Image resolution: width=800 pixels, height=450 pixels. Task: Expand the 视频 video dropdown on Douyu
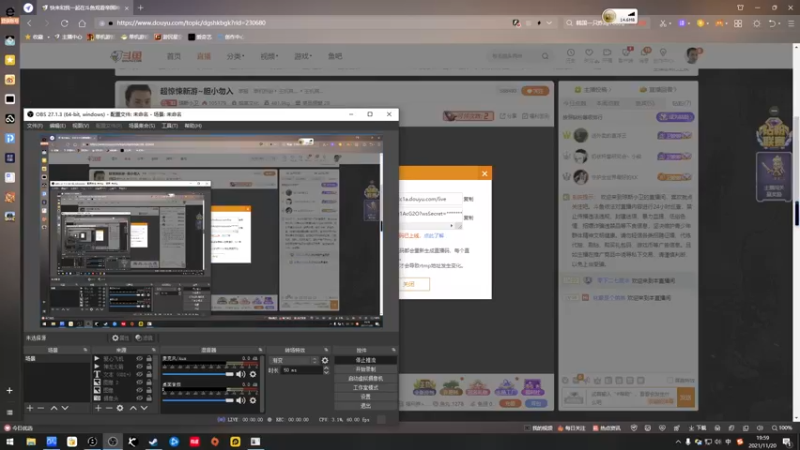pos(269,56)
